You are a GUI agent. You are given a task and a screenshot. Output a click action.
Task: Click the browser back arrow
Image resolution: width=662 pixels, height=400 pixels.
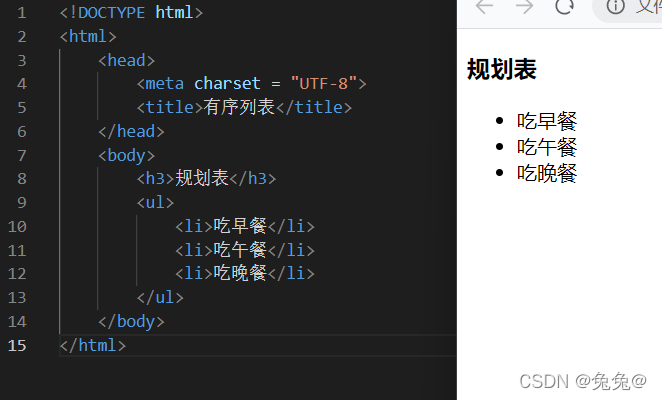click(484, 7)
